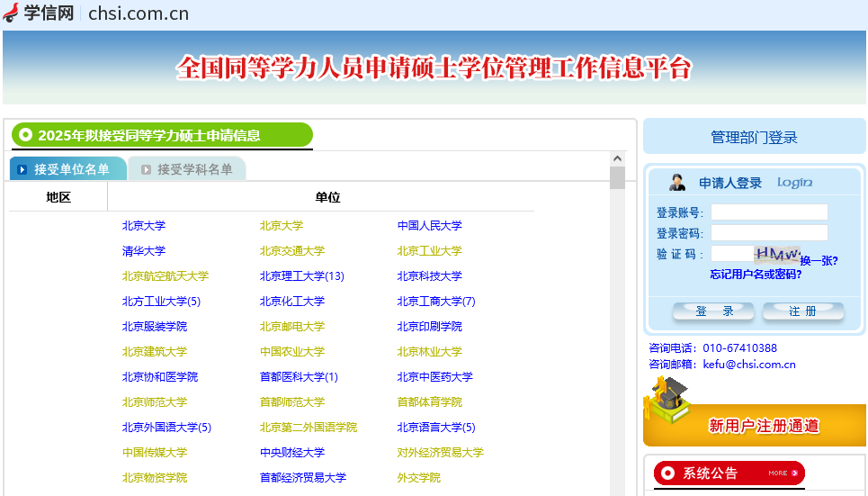Image resolution: width=868 pixels, height=496 pixels.
Task: Open the 清华大学 link
Action: coord(143,250)
